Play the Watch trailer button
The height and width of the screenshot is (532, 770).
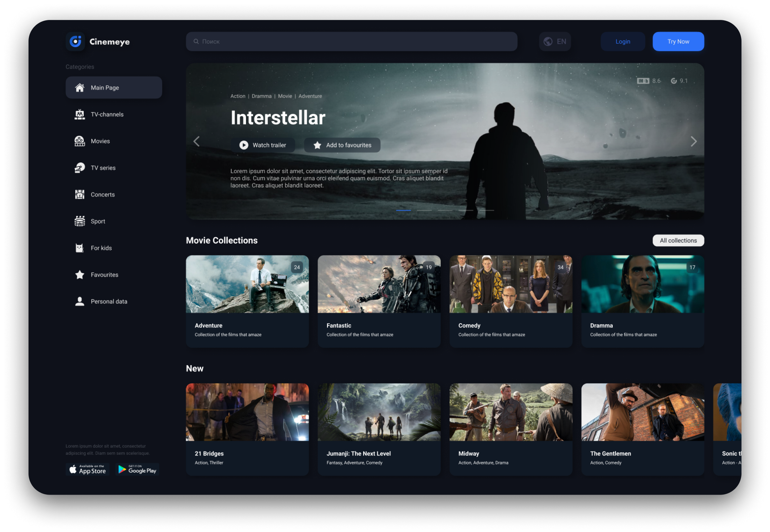pos(263,145)
